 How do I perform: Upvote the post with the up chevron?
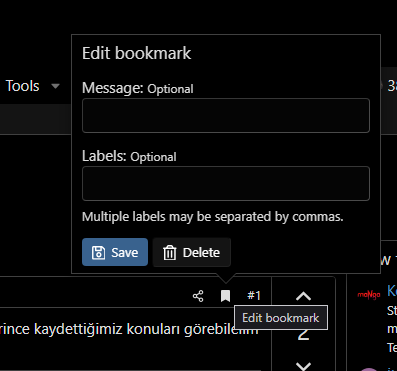303,296
